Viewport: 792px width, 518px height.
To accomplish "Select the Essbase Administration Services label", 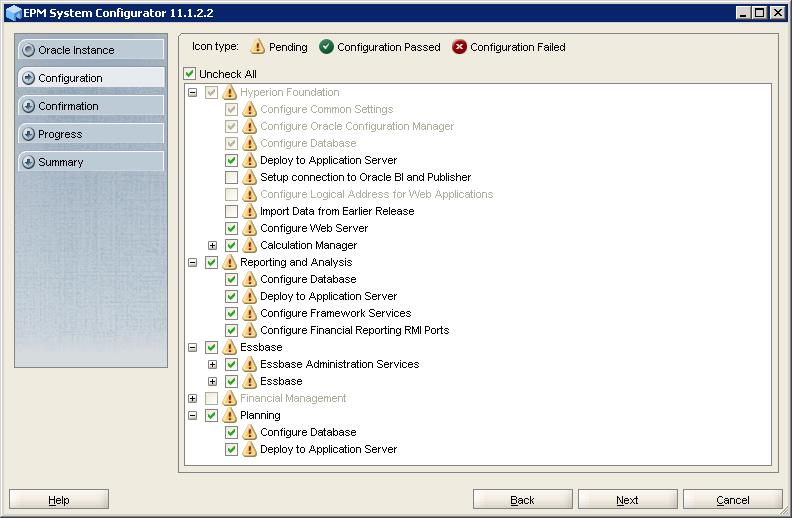I will (x=339, y=364).
